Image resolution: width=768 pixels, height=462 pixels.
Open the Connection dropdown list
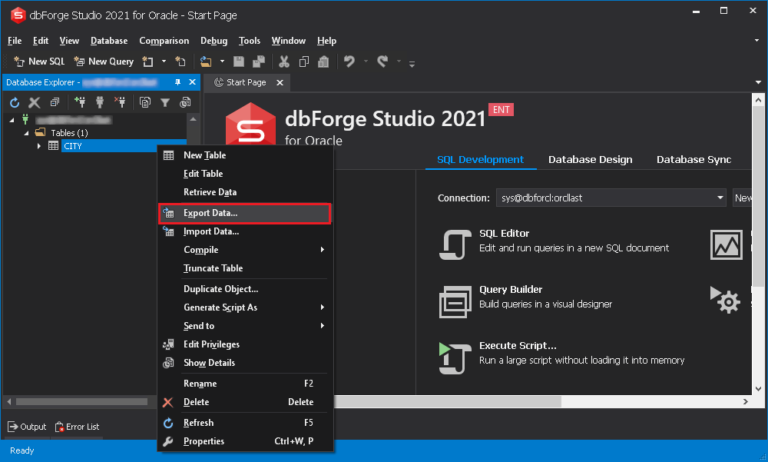coord(720,198)
